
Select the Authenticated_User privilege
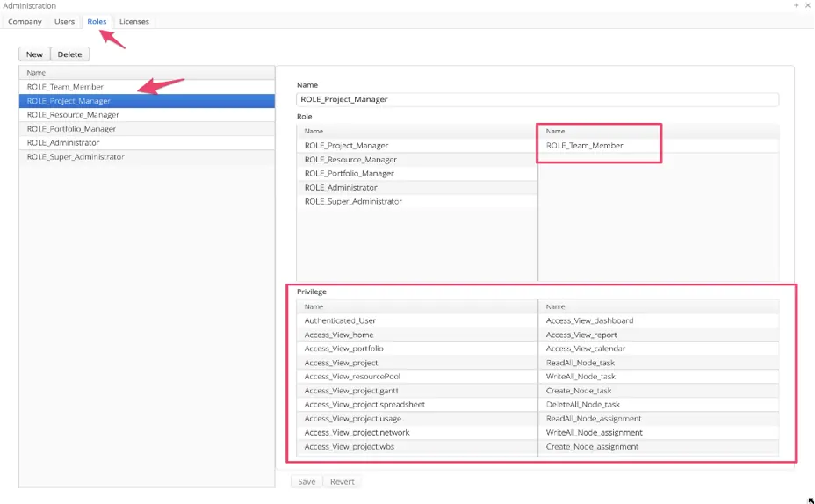click(417, 321)
